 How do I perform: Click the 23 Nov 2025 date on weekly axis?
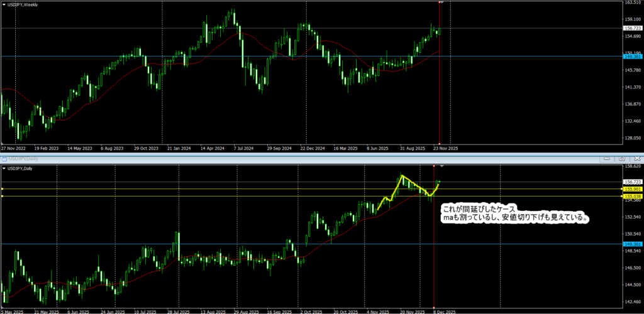[445, 149]
